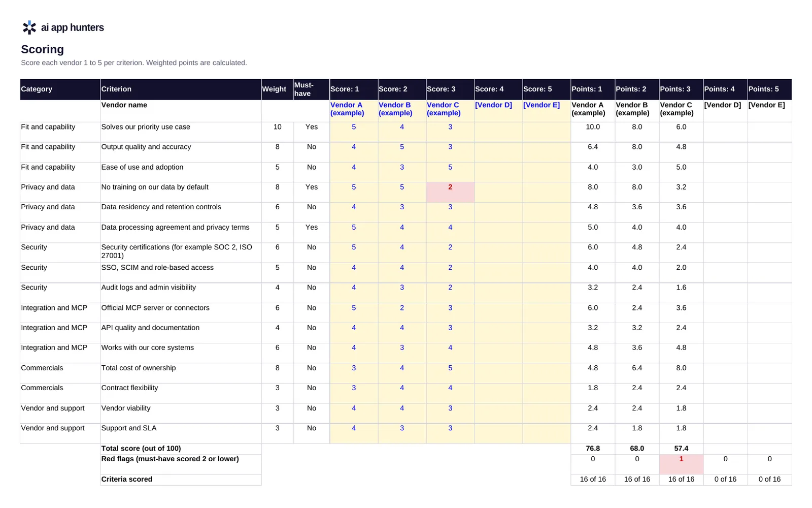Click the red flags count 1 cell
The image size is (812, 508).
pyautogui.click(x=681, y=464)
